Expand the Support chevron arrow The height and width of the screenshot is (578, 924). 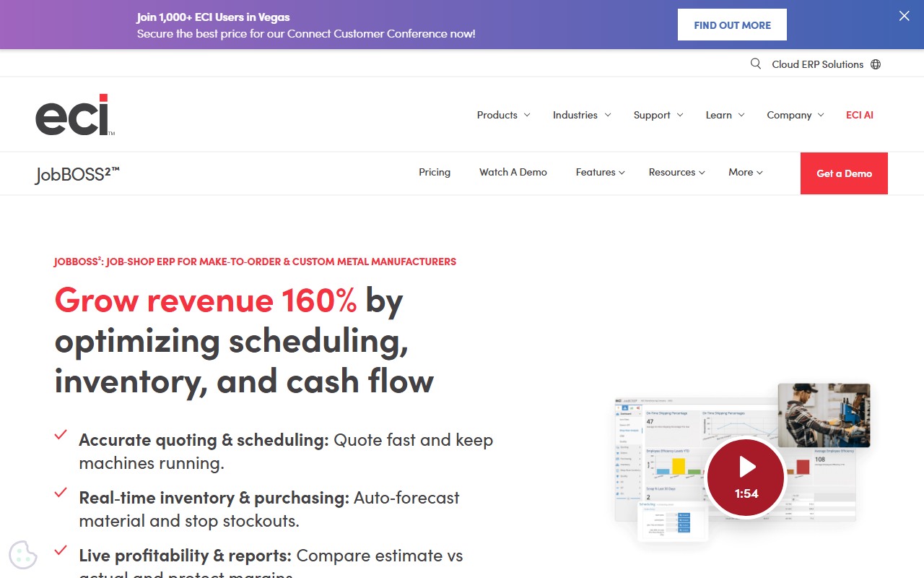coord(680,115)
